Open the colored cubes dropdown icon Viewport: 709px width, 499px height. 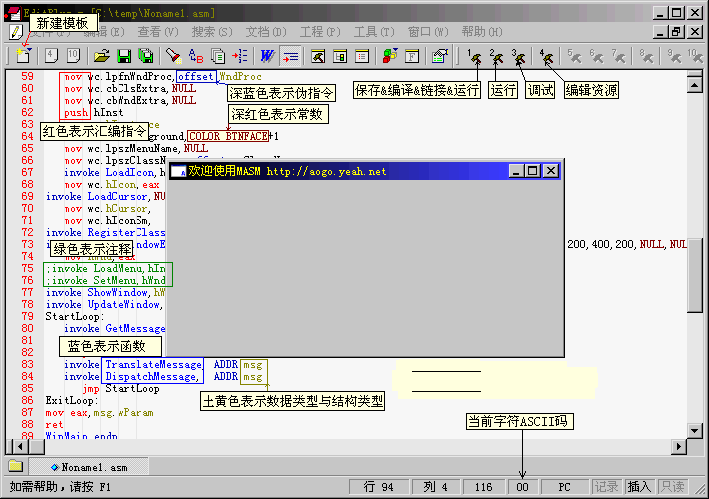[390, 56]
